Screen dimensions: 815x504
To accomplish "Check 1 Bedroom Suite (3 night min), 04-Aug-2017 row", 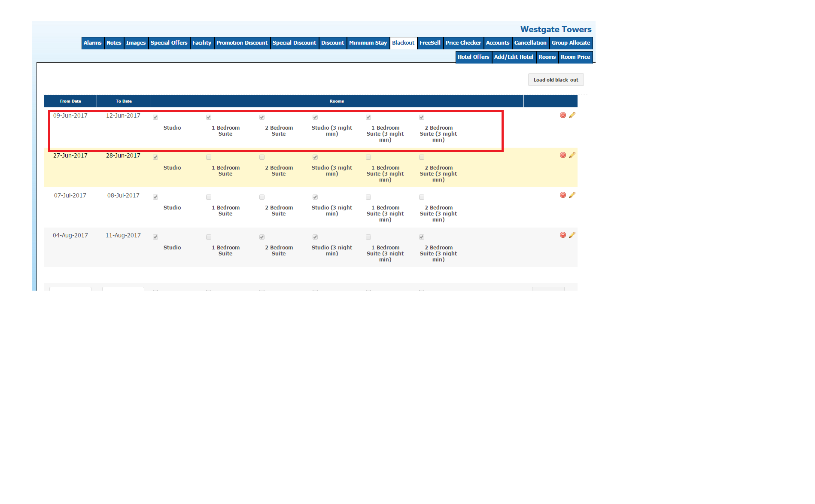I will coord(368,237).
